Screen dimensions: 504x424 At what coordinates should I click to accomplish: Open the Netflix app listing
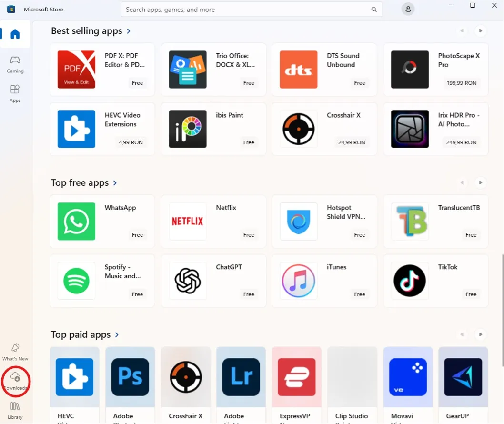point(213,222)
